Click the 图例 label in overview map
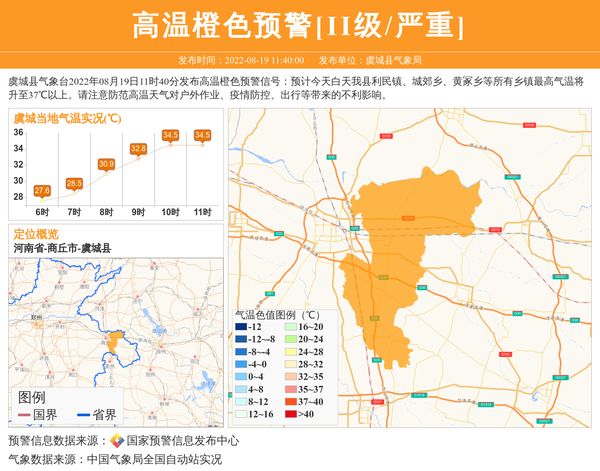This screenshot has width=600, height=471. pyautogui.click(x=32, y=398)
